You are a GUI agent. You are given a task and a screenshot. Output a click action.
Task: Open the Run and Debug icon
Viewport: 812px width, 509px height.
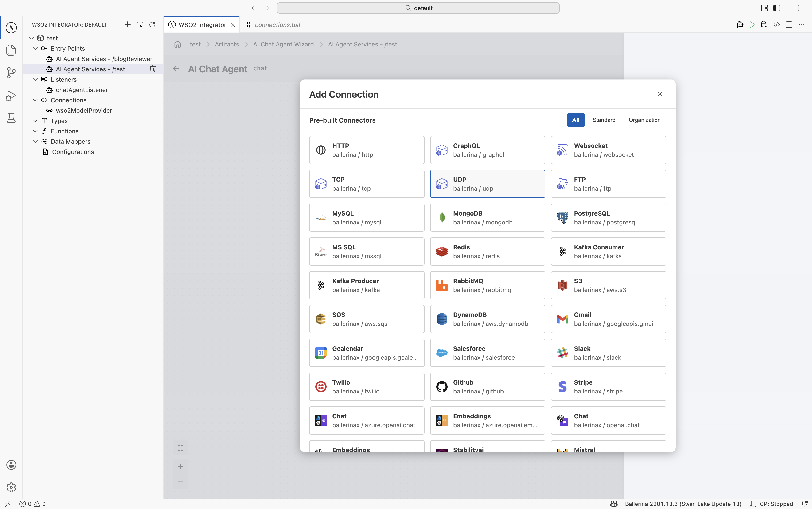11,96
